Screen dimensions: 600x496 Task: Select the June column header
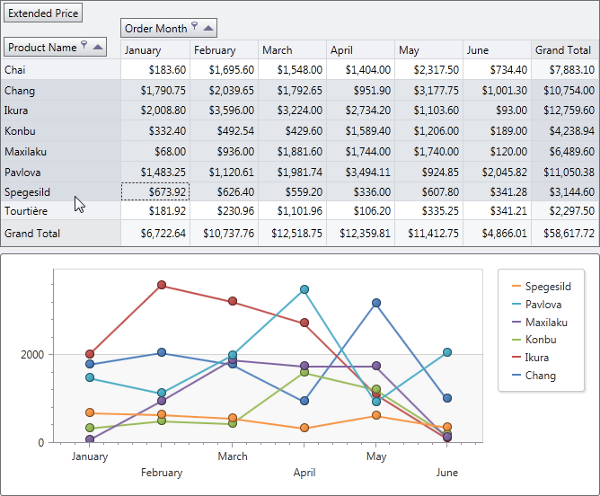click(496, 50)
